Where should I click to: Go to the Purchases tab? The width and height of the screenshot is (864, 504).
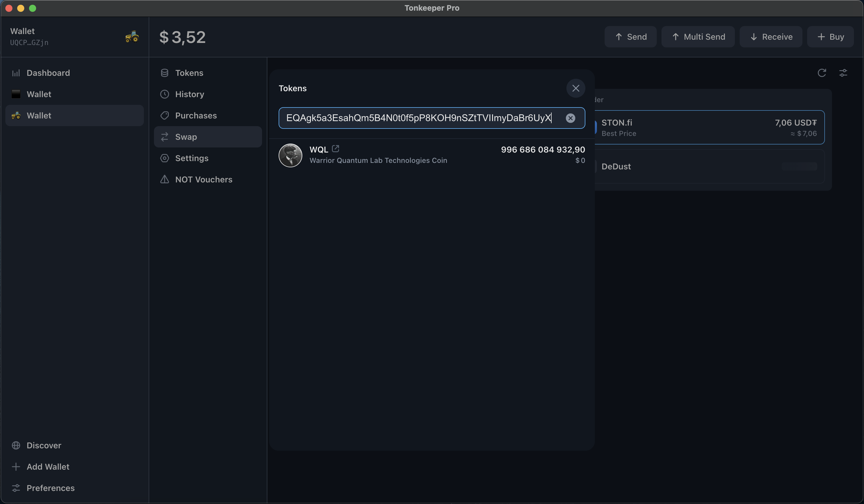[x=195, y=115]
